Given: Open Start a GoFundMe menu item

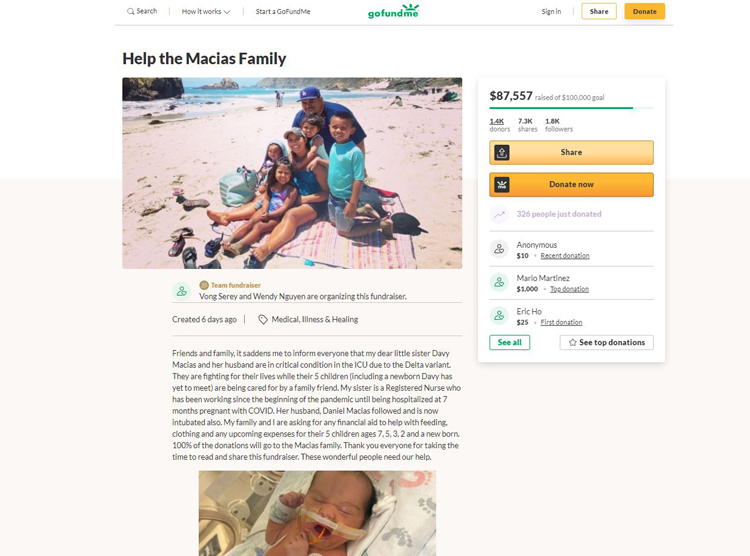Looking at the screenshot, I should point(283,11).
